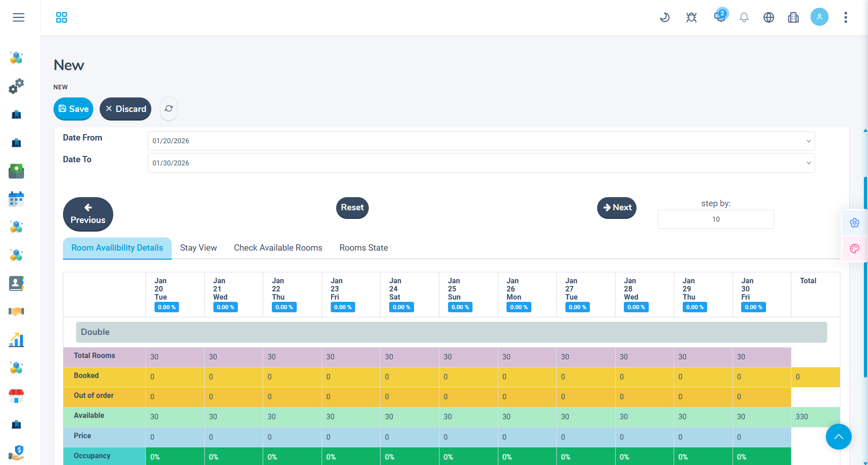Screen dimensions: 868x465
Task: Open the settings gears icon in sidebar
Action: (x=16, y=86)
